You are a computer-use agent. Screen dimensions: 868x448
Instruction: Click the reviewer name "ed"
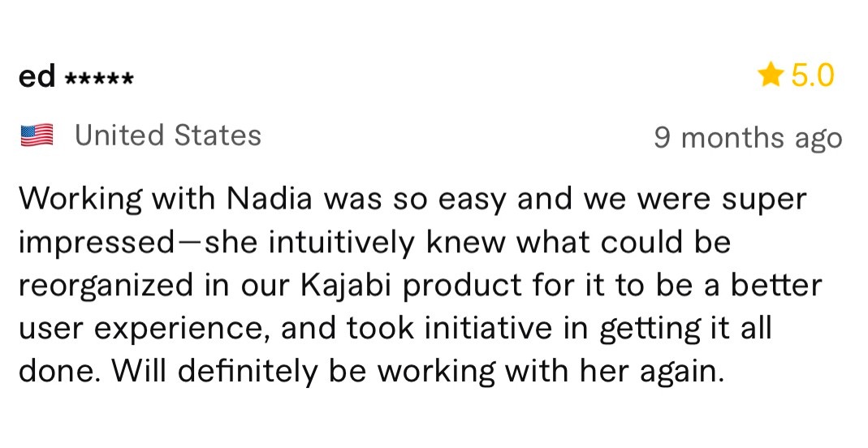tap(37, 75)
